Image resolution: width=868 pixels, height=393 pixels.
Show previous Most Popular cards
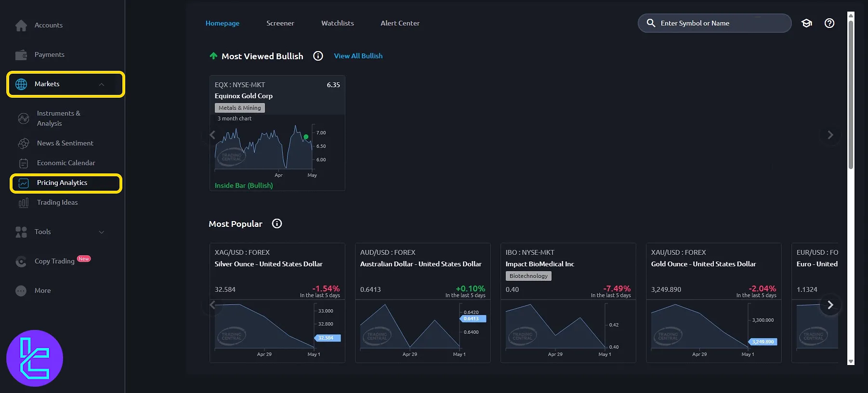(212, 305)
